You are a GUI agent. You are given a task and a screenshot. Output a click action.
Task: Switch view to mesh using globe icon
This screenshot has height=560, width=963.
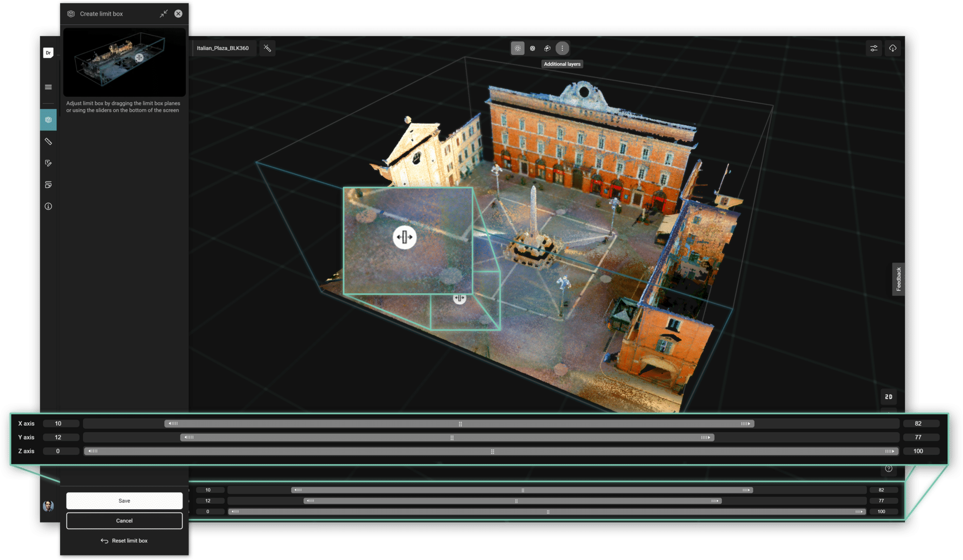(533, 47)
